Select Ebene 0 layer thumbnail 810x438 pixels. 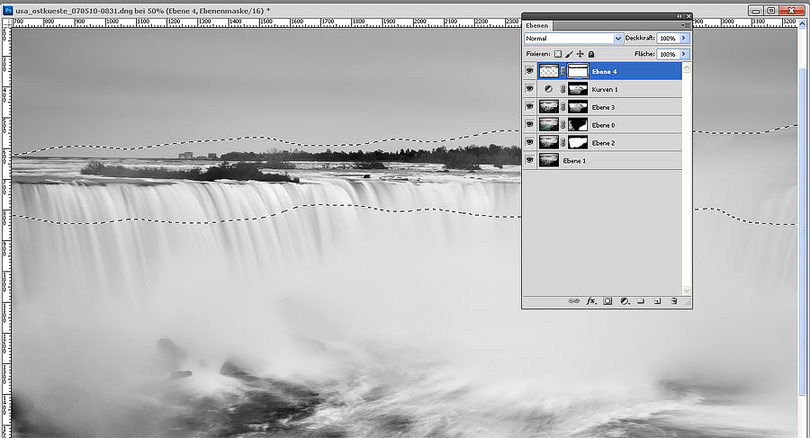(549, 125)
